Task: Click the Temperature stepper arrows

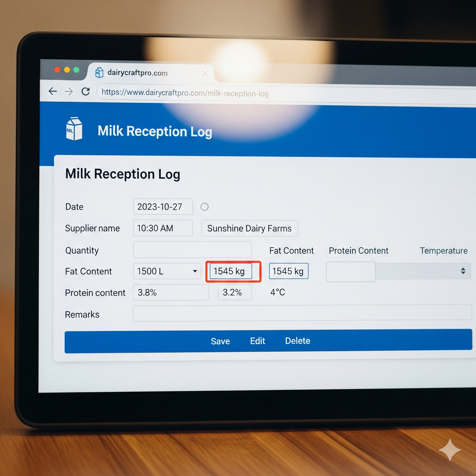Action: point(463,271)
